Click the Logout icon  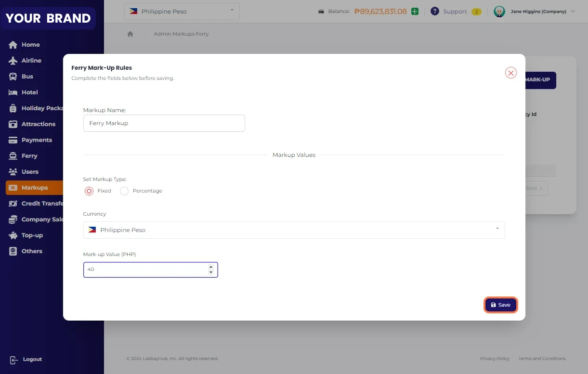click(x=13, y=360)
